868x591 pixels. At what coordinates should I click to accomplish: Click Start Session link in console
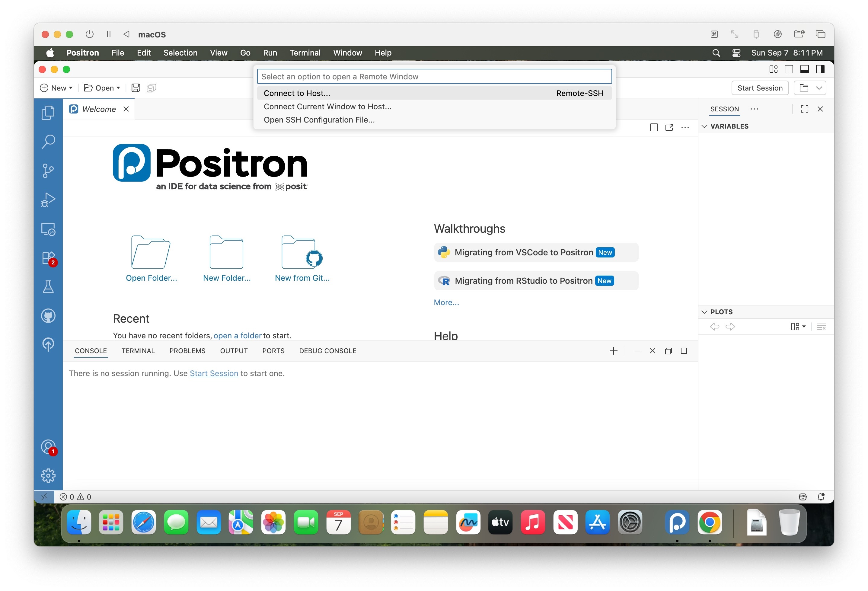pyautogui.click(x=214, y=373)
